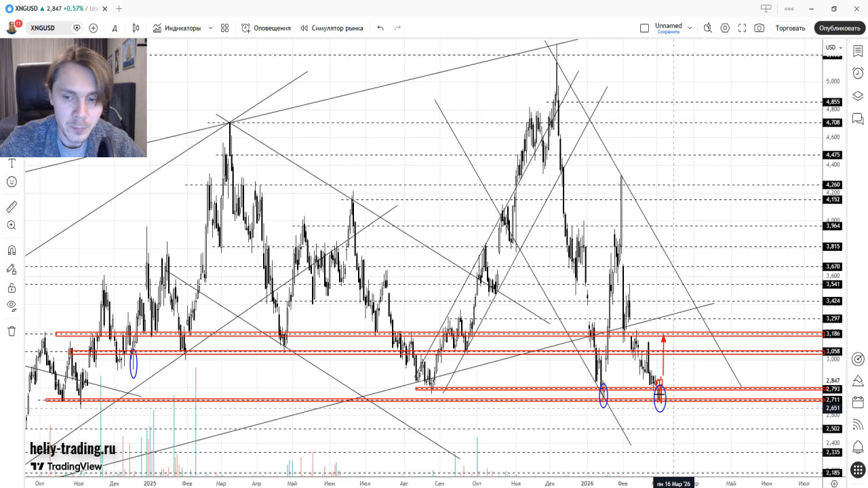Open the object tree layers icon
Screen dimensions: 868x488
[x=858, y=96]
